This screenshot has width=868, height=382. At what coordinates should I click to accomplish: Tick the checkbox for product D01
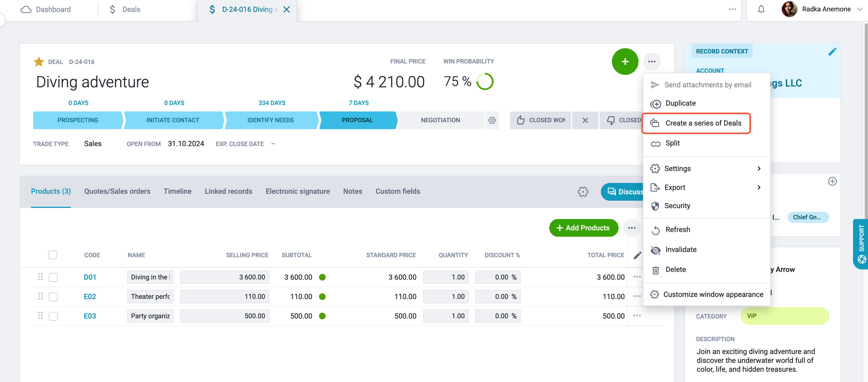point(53,277)
